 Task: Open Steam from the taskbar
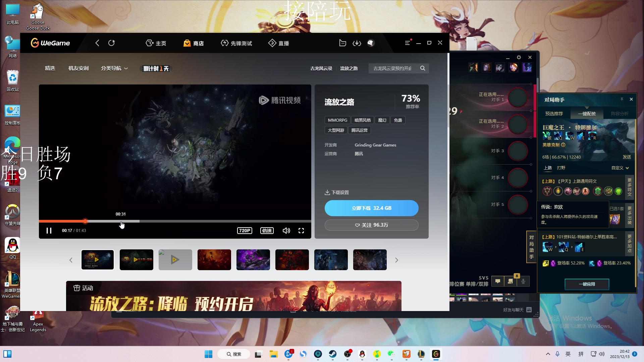pyautogui.click(x=333, y=354)
